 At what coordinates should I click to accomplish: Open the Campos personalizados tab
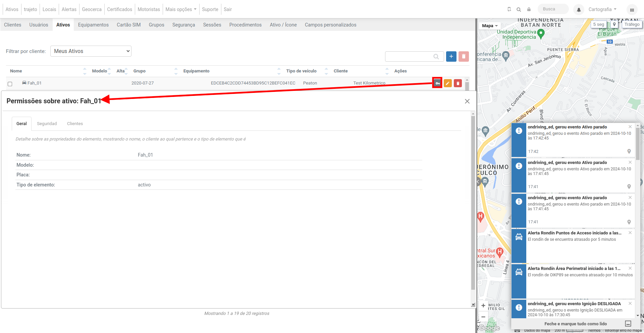(x=330, y=25)
